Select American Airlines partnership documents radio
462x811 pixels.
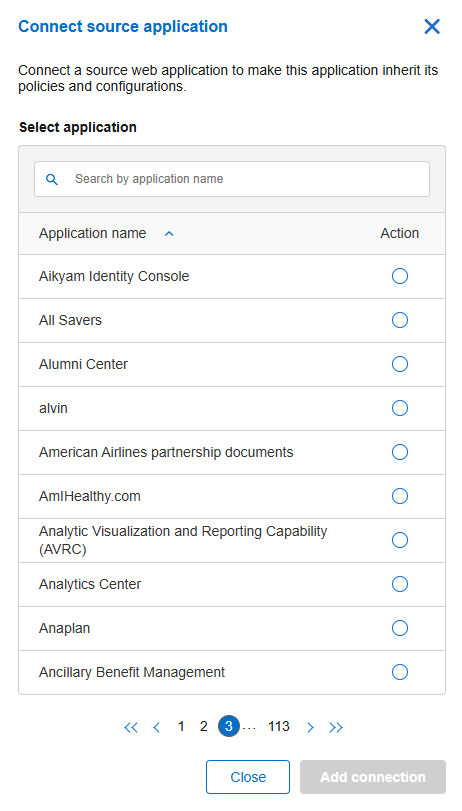(399, 452)
